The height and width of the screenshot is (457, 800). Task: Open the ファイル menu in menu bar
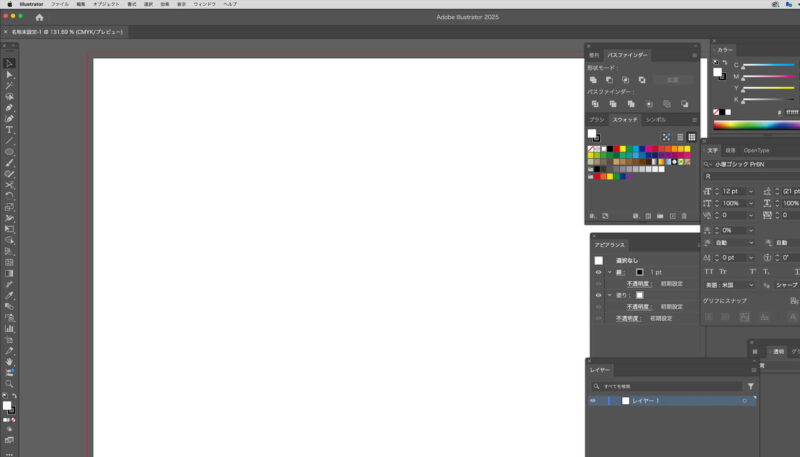(x=60, y=4)
